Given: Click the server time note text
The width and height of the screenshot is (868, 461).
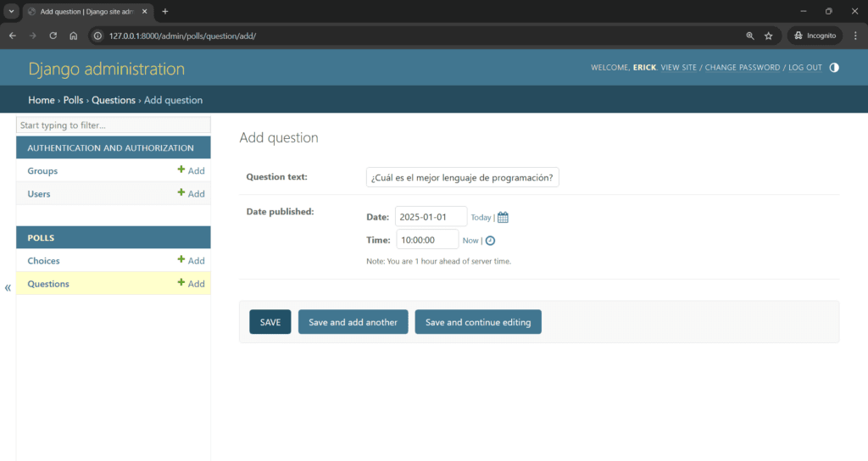Looking at the screenshot, I should tap(438, 261).
